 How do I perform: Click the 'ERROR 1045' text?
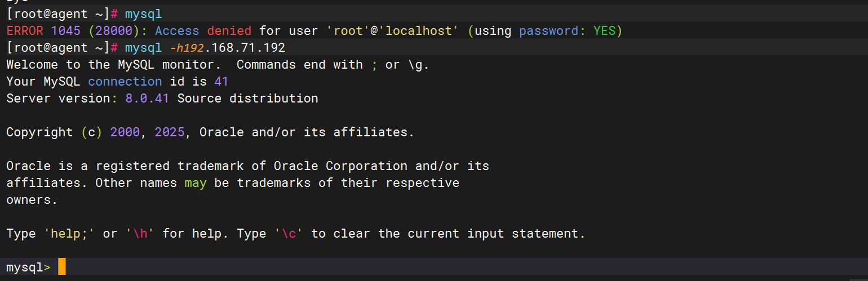click(x=43, y=31)
